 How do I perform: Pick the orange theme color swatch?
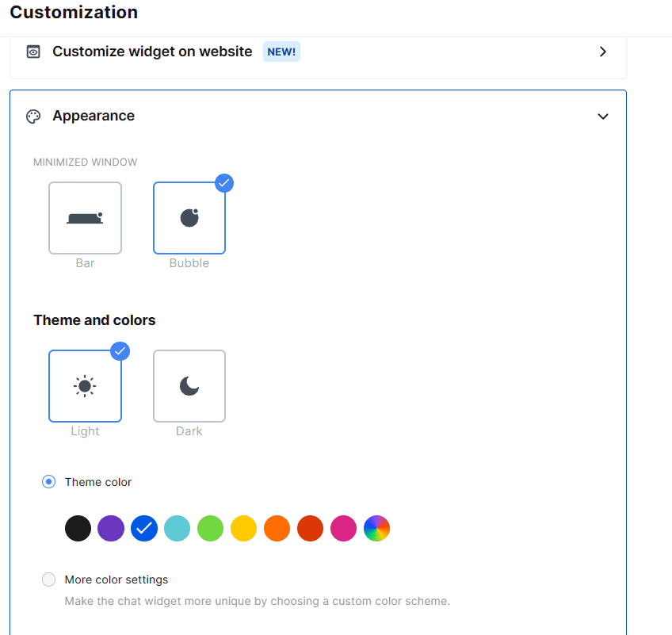point(277,528)
